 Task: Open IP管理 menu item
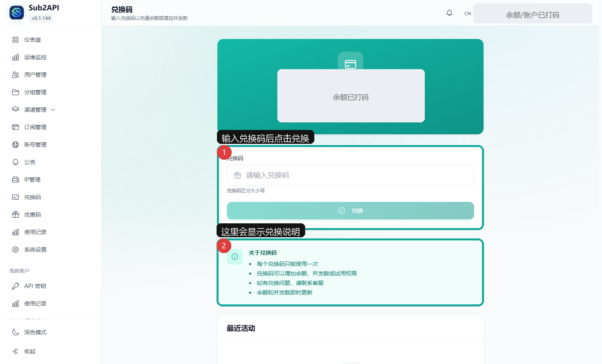click(51, 180)
